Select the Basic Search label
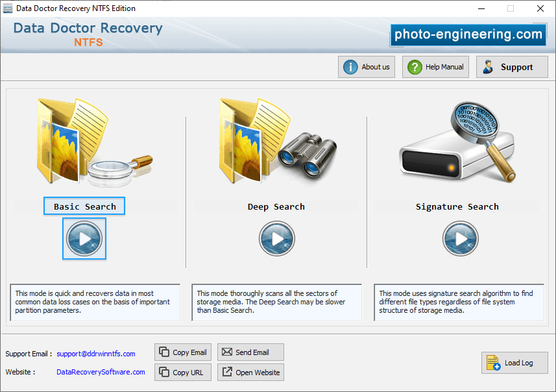 click(84, 206)
